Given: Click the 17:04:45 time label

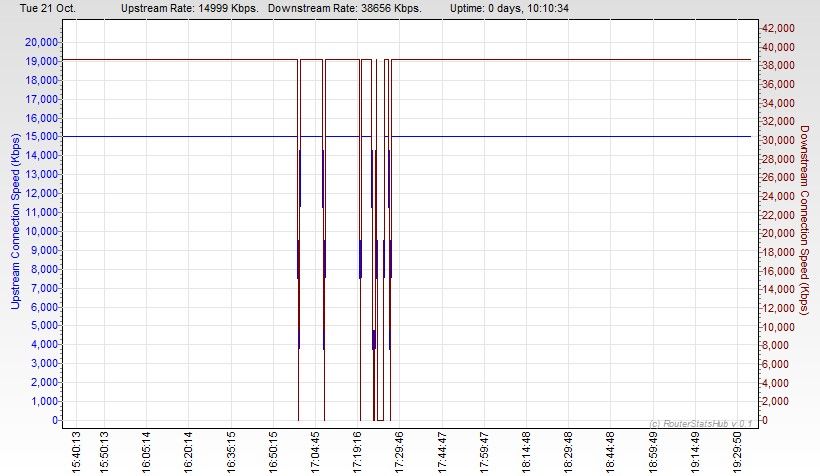Looking at the screenshot, I should point(315,452).
